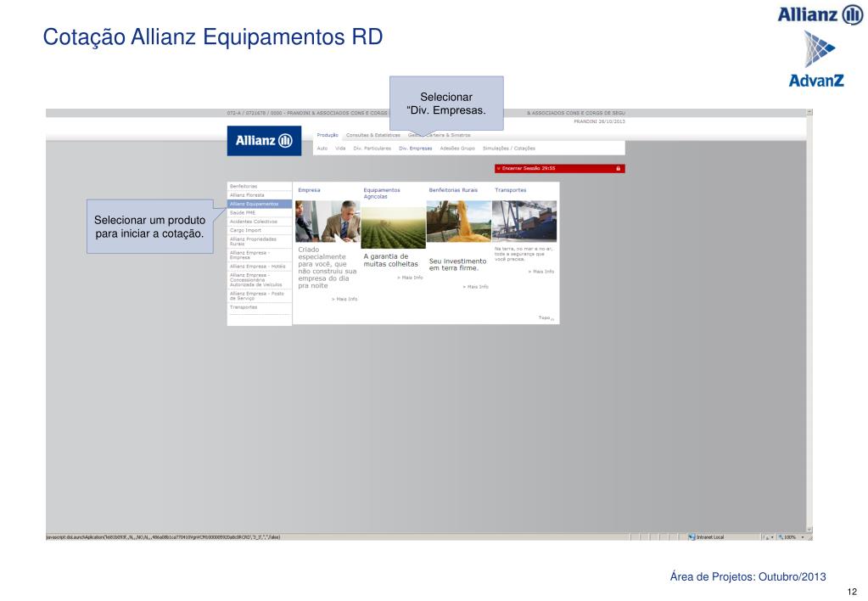The width and height of the screenshot is (868, 601).
Task: Click the Benfeitorias Rurais harvester photo
Action: click(459, 222)
